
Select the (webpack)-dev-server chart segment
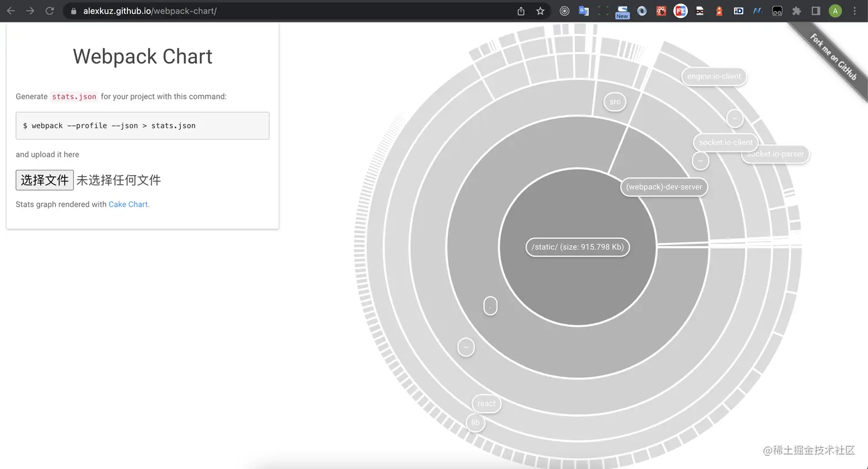664,187
